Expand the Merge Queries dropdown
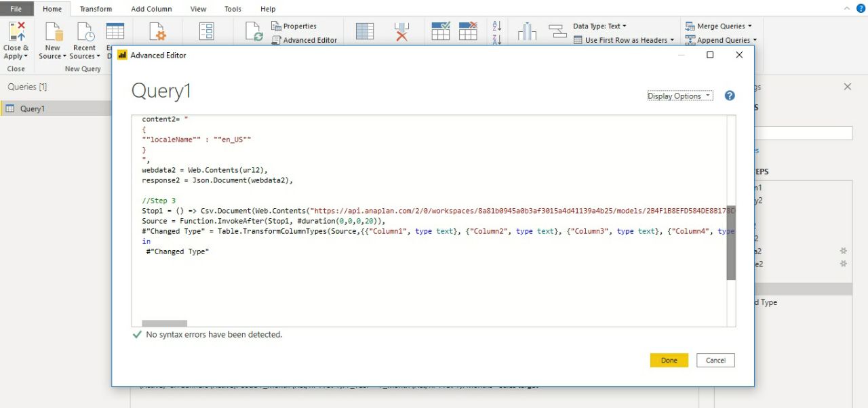Viewport: 868px width, 408px height. [x=719, y=26]
